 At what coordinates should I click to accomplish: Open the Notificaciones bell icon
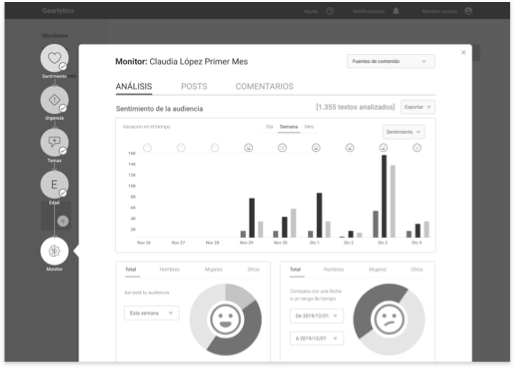396,11
